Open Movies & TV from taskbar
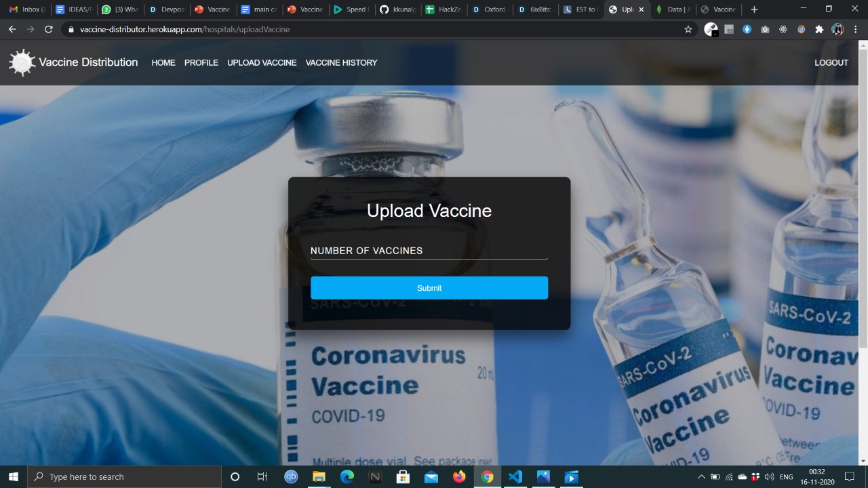Viewport: 868px width, 488px height. (571, 476)
